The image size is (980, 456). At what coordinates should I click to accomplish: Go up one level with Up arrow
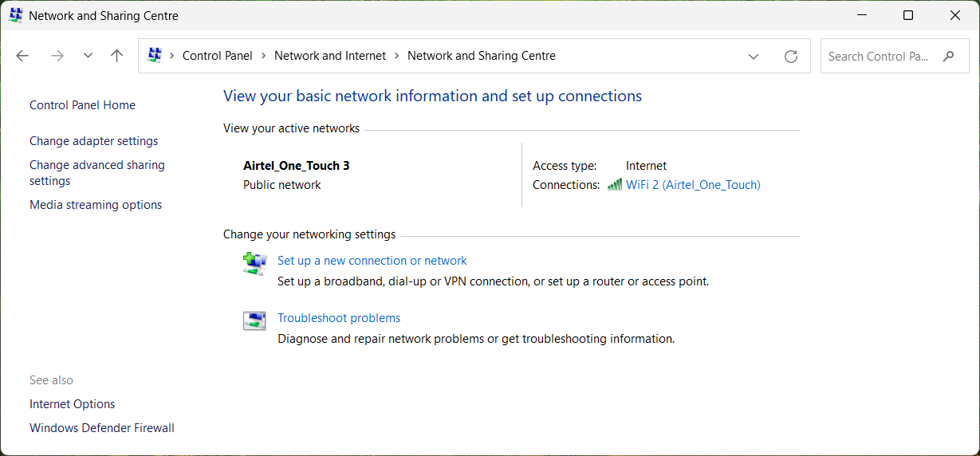click(117, 56)
